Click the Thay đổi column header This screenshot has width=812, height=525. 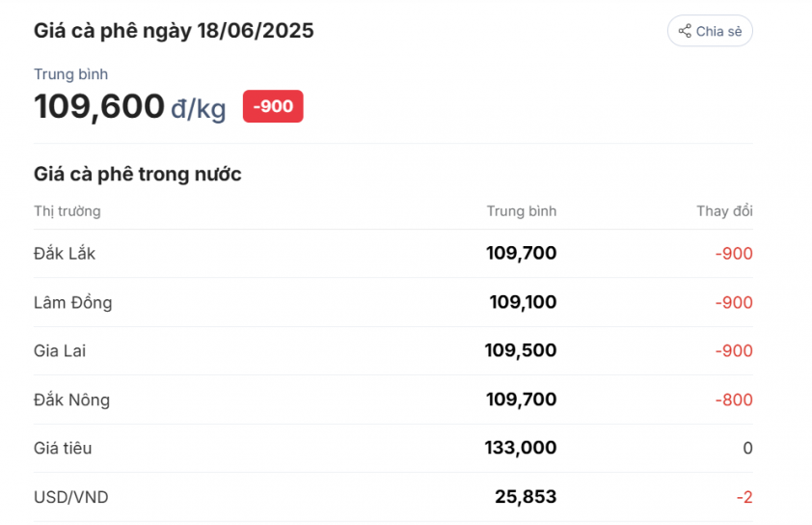724,211
